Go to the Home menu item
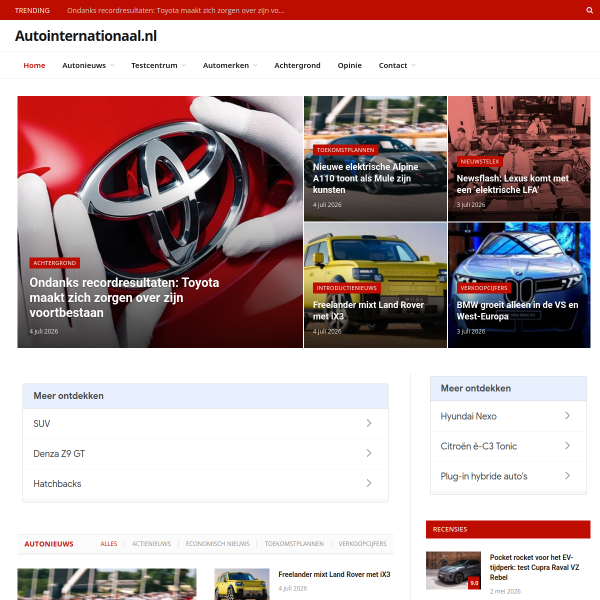 tap(34, 65)
